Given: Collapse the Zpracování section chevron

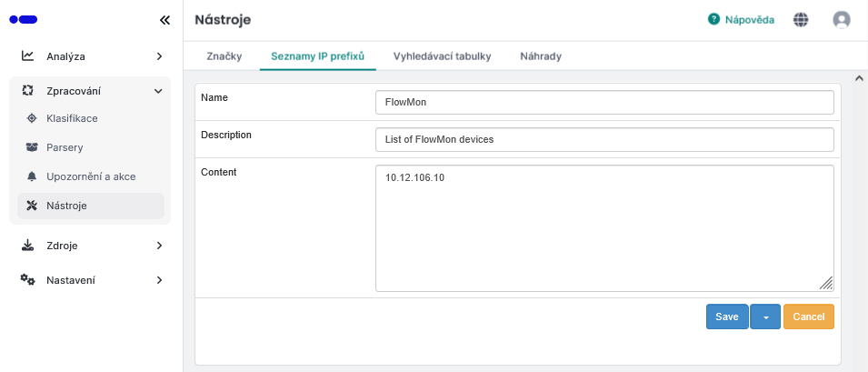Looking at the screenshot, I should click(158, 91).
